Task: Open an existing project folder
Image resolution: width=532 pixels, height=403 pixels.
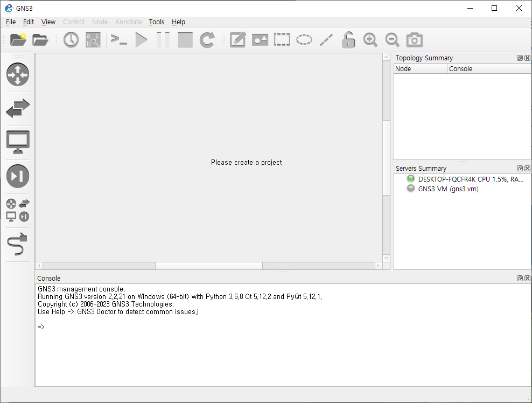Action: pos(40,40)
